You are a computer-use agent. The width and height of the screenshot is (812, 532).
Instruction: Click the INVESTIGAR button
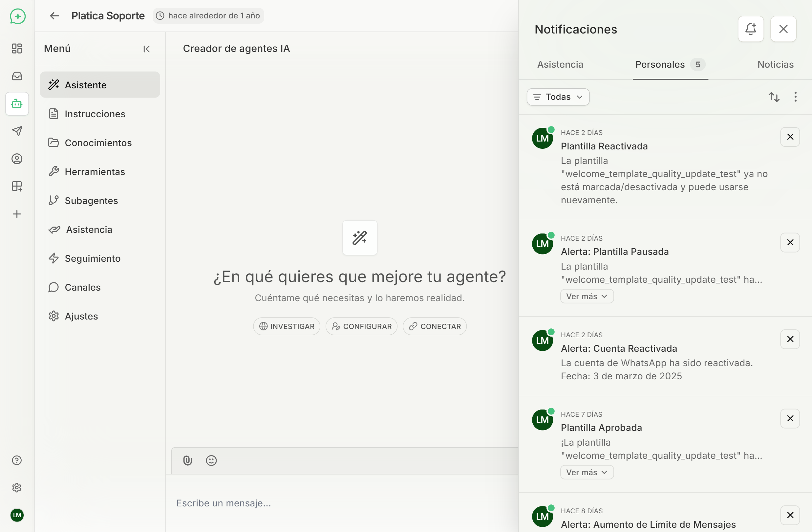click(287, 326)
